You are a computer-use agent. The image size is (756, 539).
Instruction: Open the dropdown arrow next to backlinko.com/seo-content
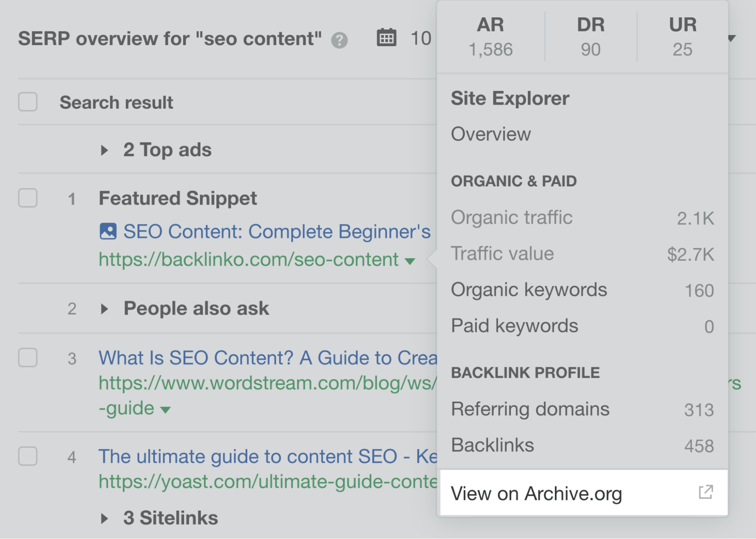point(410,261)
